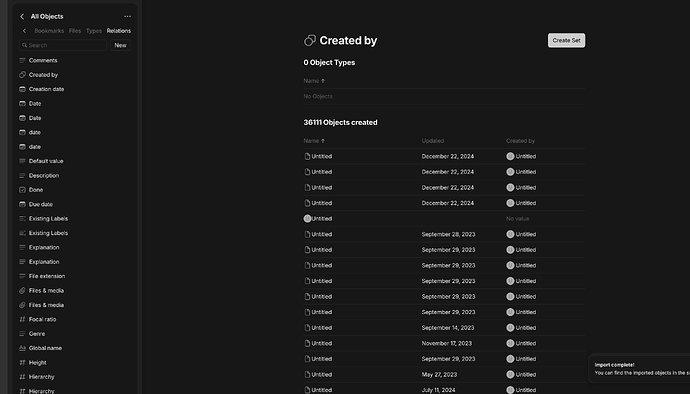Image resolution: width=690 pixels, height=394 pixels.
Task: Click the 36111 Objects created heading
Action: pyautogui.click(x=340, y=122)
